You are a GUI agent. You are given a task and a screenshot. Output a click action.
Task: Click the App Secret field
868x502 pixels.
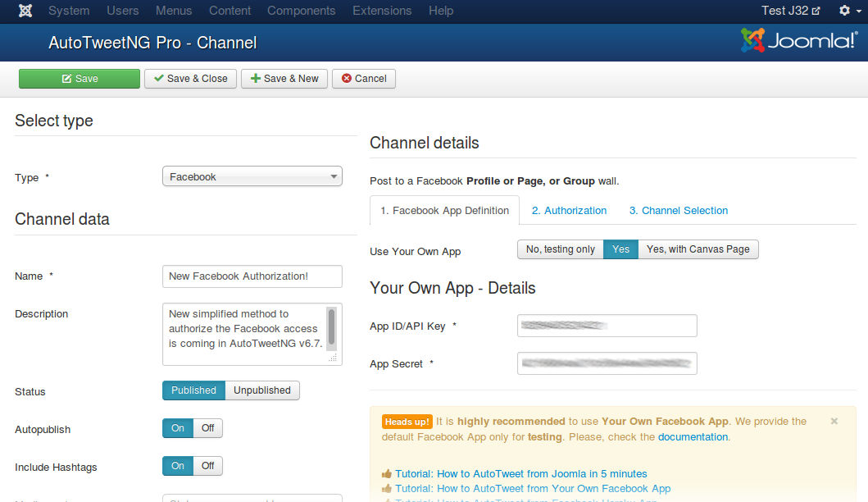pos(607,363)
